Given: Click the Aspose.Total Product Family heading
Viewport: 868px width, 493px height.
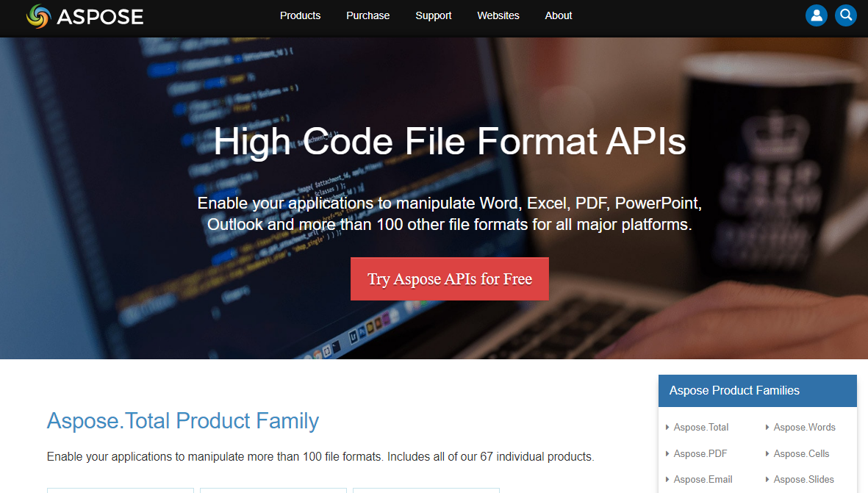Looking at the screenshot, I should tap(183, 421).
